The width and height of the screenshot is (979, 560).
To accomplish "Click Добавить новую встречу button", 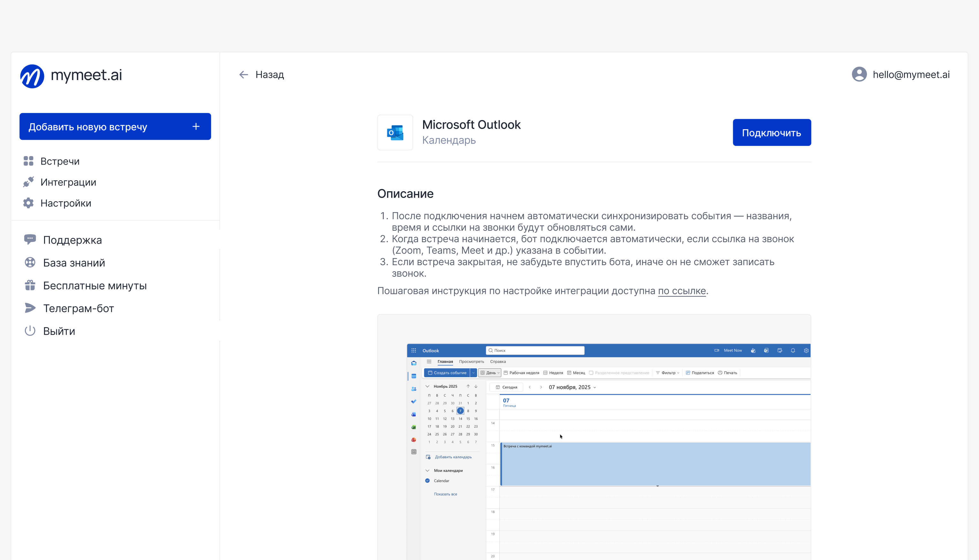I will [88, 127].
